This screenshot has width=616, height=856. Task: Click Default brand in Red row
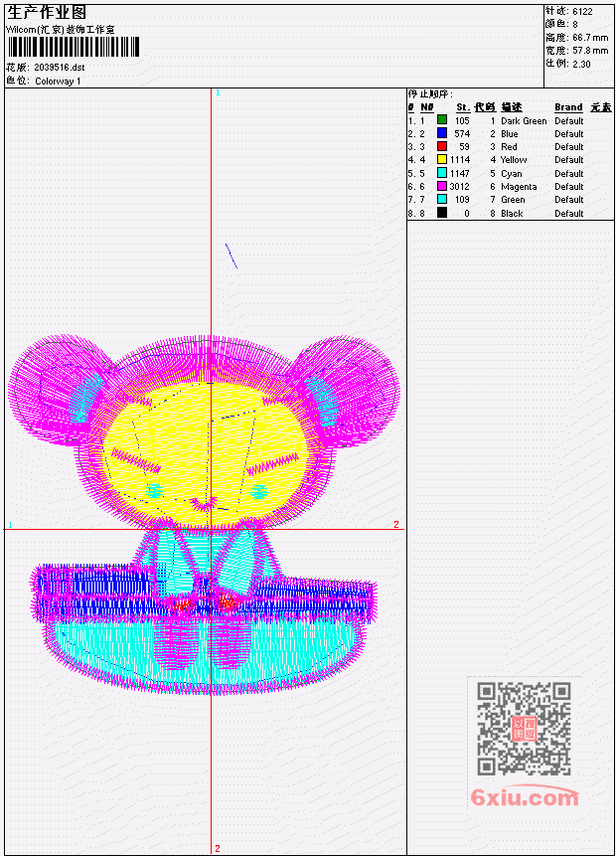(x=569, y=147)
